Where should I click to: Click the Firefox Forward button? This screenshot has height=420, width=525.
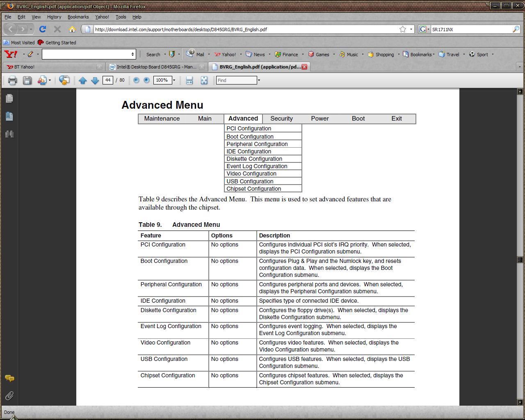(23, 29)
